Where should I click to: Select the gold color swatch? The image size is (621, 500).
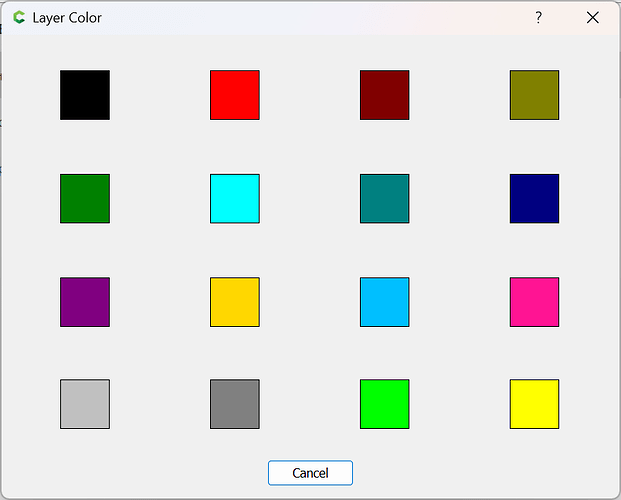coord(235,302)
